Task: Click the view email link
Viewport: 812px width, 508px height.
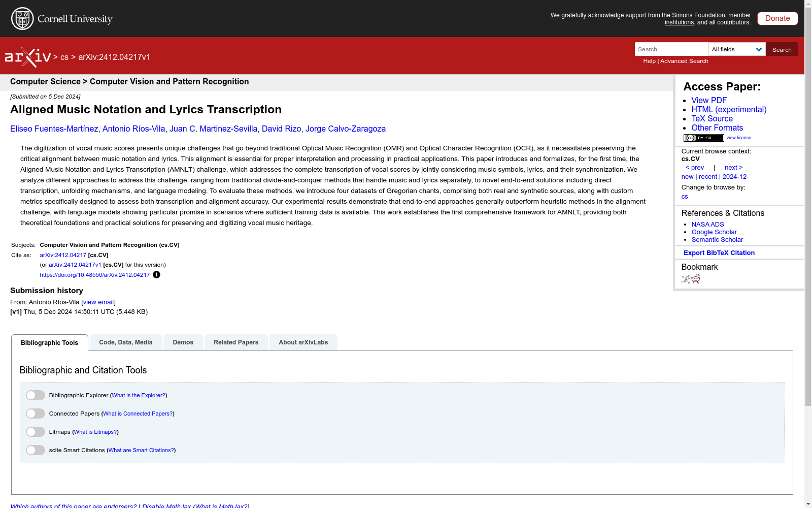Action: click(98, 302)
